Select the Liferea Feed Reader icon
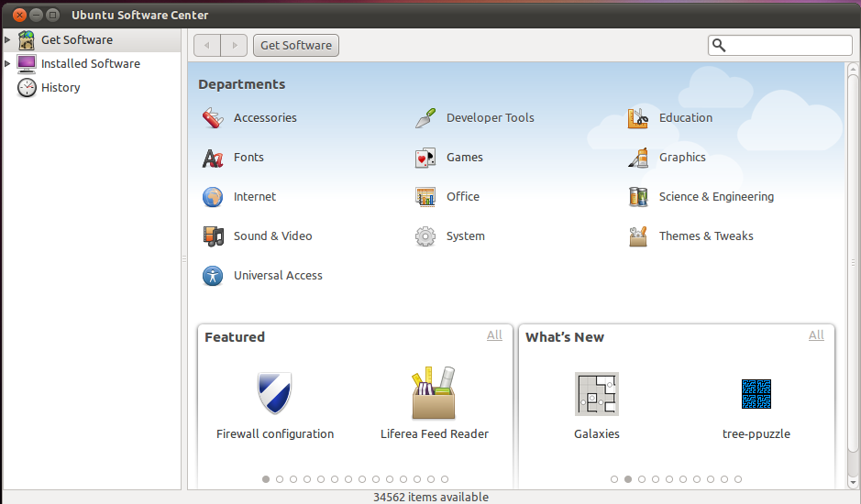This screenshot has width=861, height=504. click(434, 393)
